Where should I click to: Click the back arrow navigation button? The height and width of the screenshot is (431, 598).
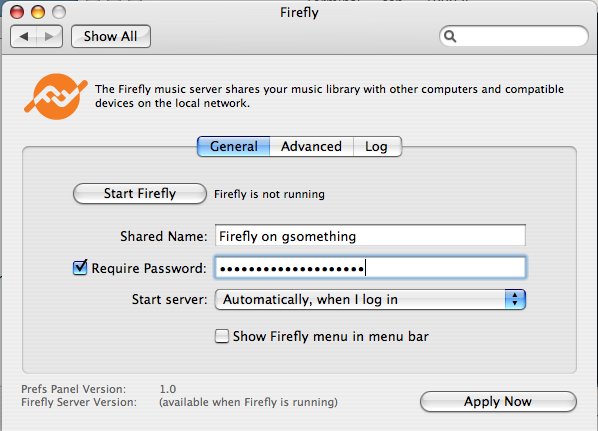coord(24,37)
